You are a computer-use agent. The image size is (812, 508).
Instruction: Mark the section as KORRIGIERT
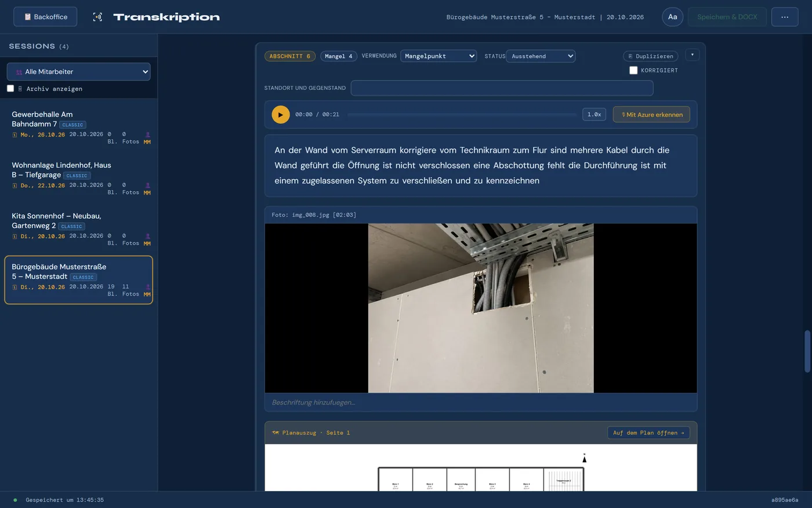coord(633,70)
